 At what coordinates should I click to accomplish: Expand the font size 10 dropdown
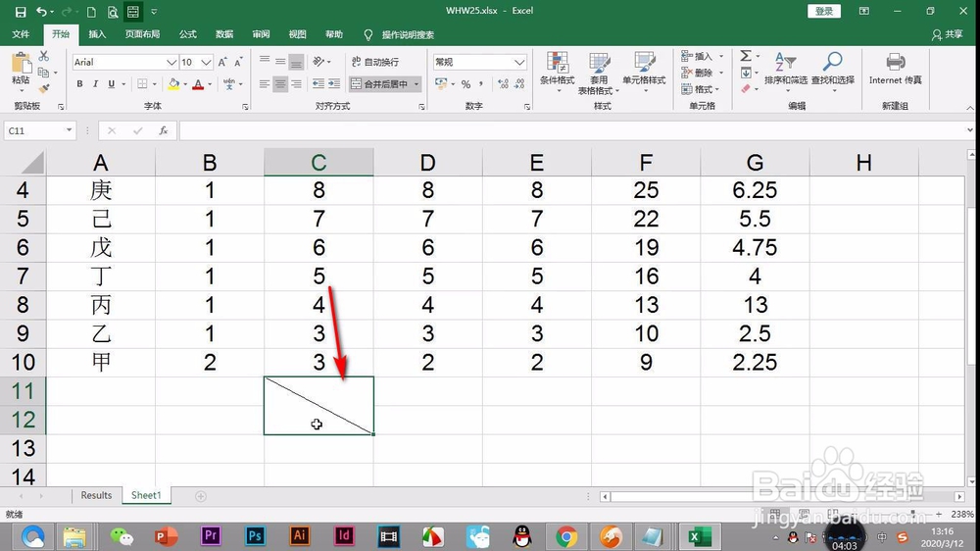206,62
